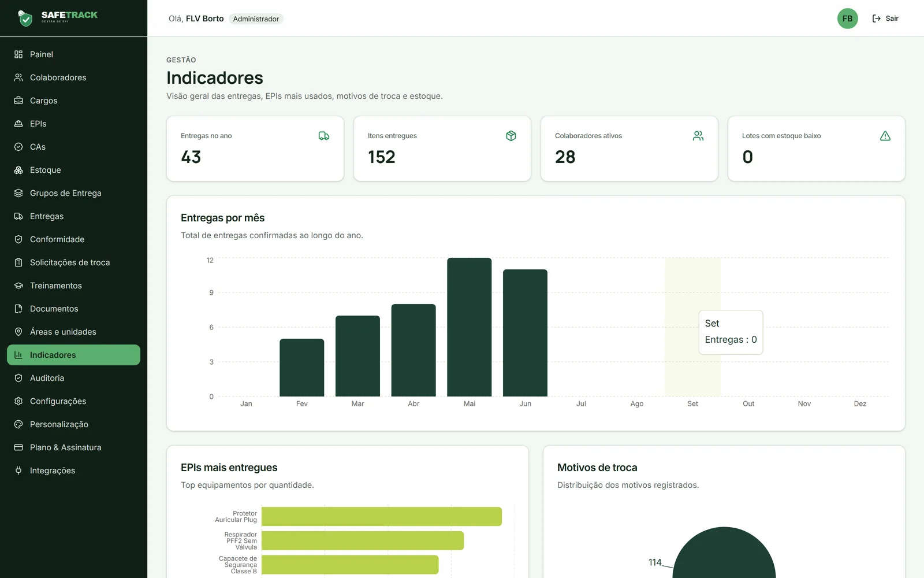The image size is (924, 578).
Task: Click the Cargos briefcase icon
Action: pos(18,101)
